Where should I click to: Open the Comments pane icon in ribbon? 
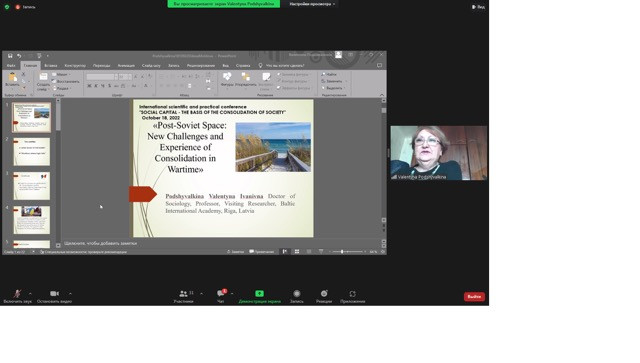pos(379,65)
